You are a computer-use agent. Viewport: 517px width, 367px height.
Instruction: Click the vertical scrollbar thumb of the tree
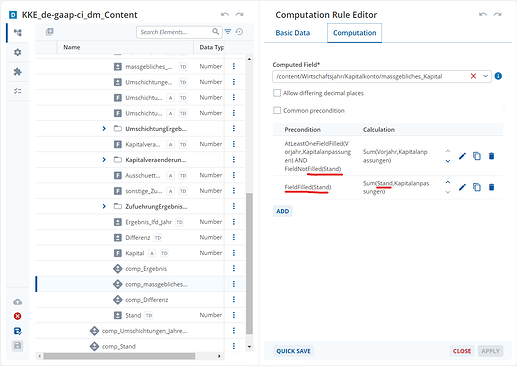(249, 263)
